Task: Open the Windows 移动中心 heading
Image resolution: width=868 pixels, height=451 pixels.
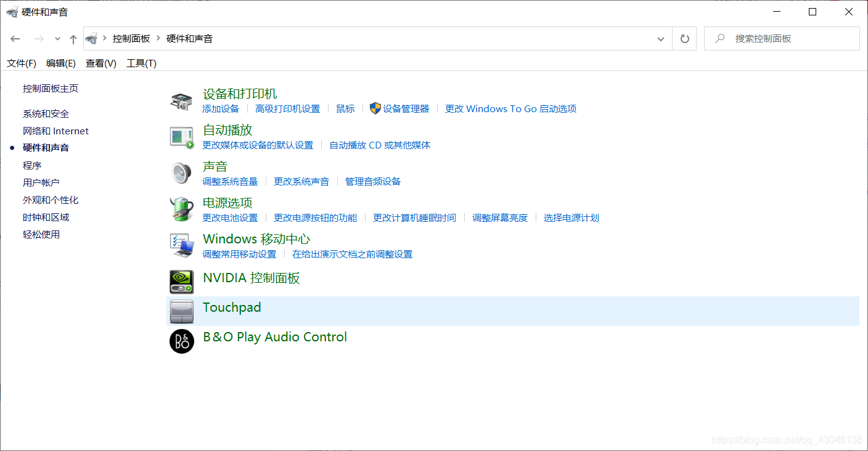Action: [x=256, y=239]
